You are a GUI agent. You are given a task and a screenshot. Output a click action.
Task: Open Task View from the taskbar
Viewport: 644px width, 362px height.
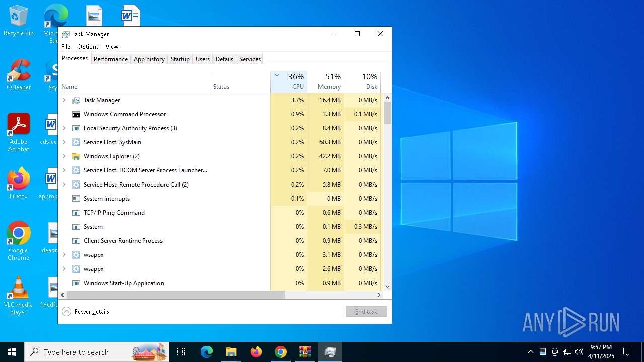pyautogui.click(x=181, y=352)
